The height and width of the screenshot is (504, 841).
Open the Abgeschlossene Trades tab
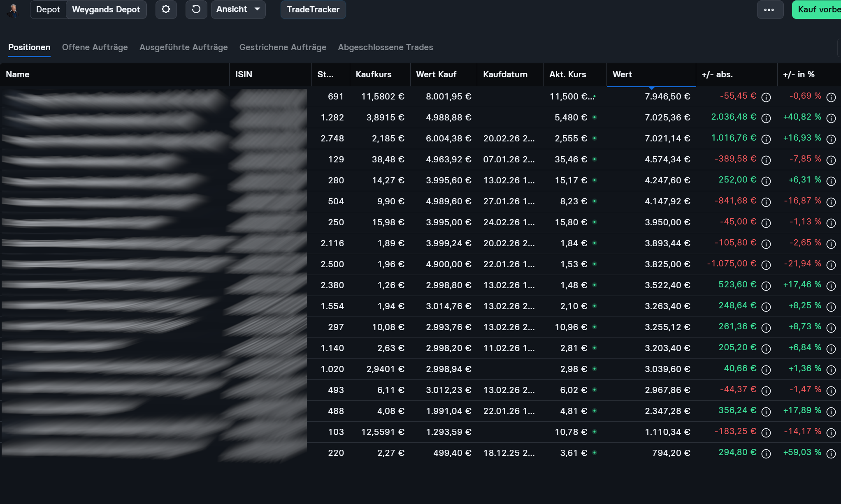coord(385,47)
